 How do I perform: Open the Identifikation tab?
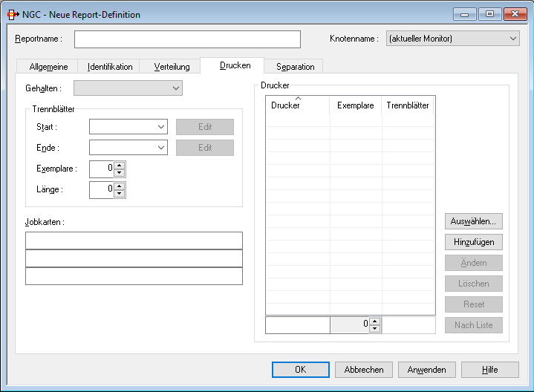pos(110,67)
